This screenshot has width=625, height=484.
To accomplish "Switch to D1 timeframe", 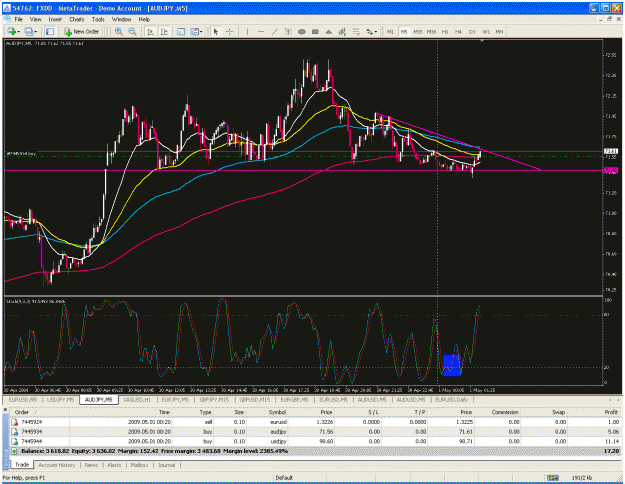I will coord(472,31).
